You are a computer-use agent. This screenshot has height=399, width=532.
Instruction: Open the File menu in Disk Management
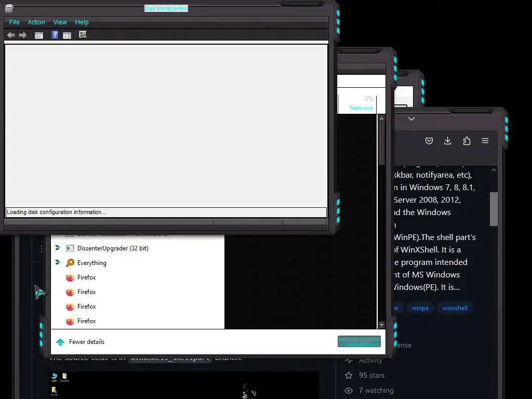[14, 22]
